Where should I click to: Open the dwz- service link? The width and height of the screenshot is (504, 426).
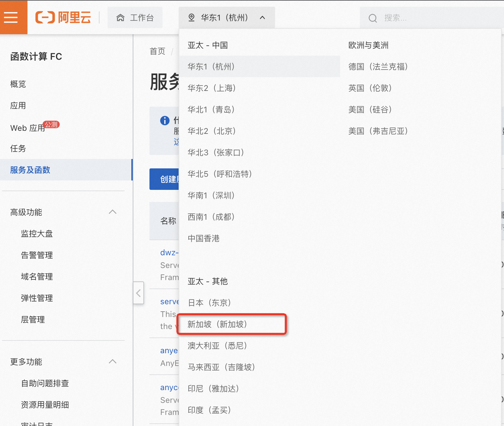170,253
